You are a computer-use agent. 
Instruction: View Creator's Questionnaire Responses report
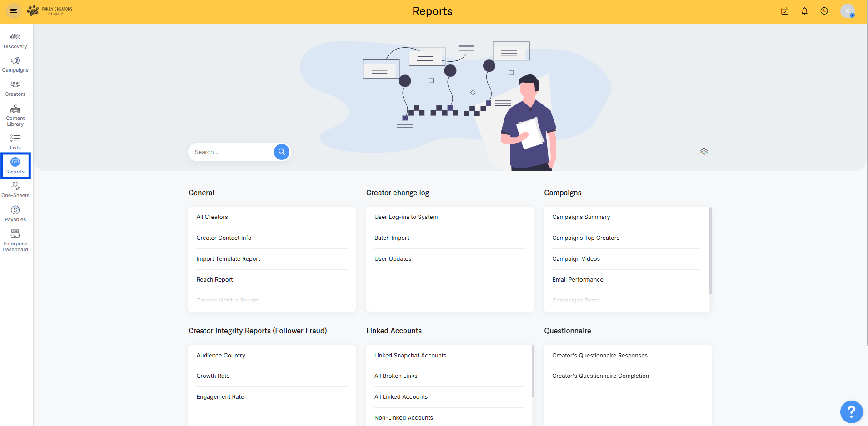pyautogui.click(x=599, y=356)
